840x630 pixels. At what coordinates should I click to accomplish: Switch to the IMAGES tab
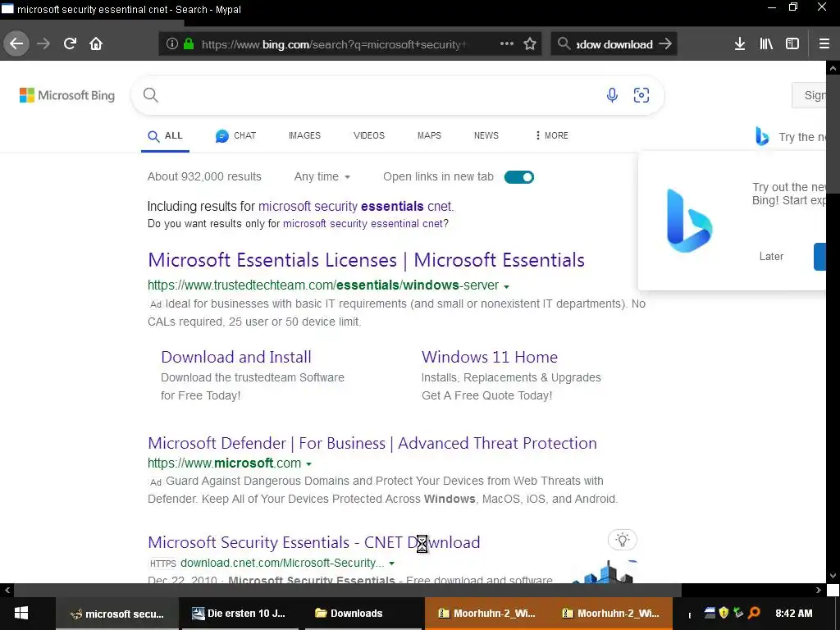304,135
